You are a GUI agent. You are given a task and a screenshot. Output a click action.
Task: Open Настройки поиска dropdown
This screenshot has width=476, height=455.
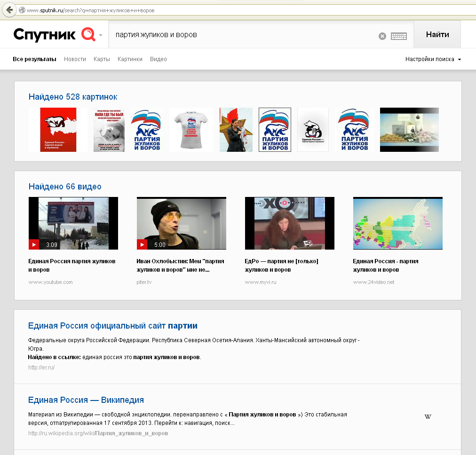point(433,59)
